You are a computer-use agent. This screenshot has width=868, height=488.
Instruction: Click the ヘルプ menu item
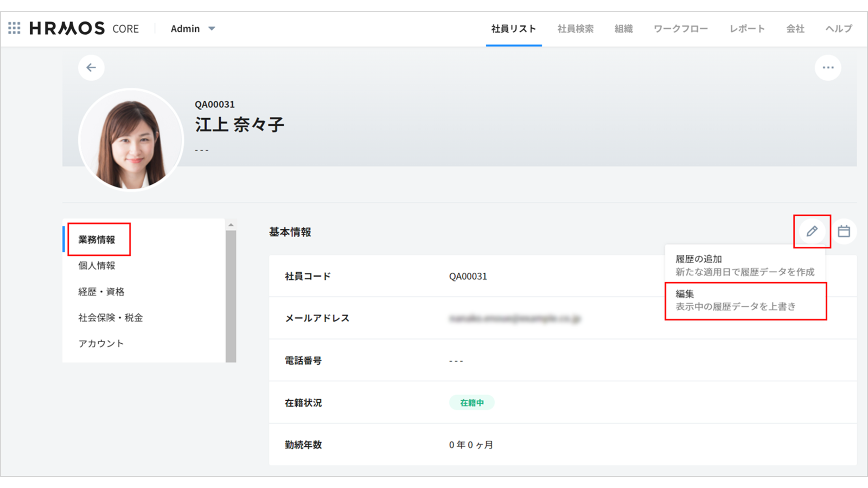click(x=838, y=29)
